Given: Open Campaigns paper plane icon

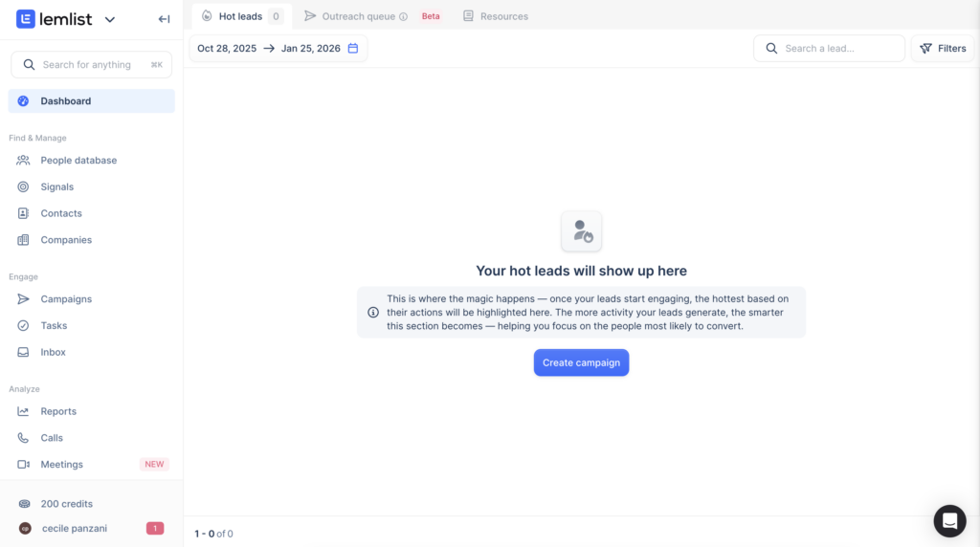Looking at the screenshot, I should [23, 299].
